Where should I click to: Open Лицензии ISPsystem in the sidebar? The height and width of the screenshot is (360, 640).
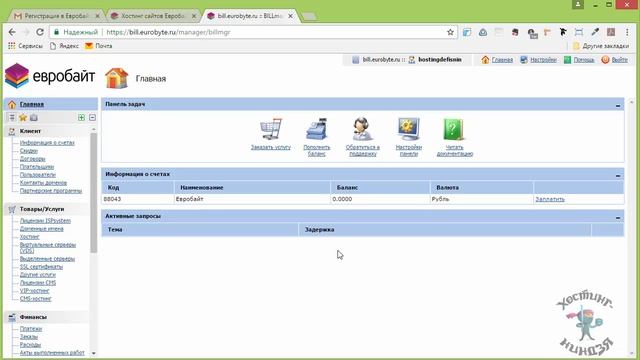(x=45, y=221)
